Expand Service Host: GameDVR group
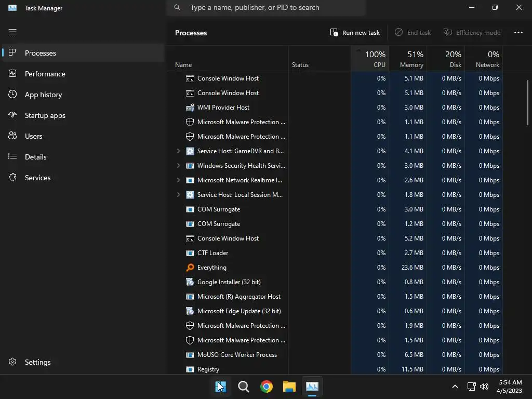The width and height of the screenshot is (532, 399). (179, 151)
